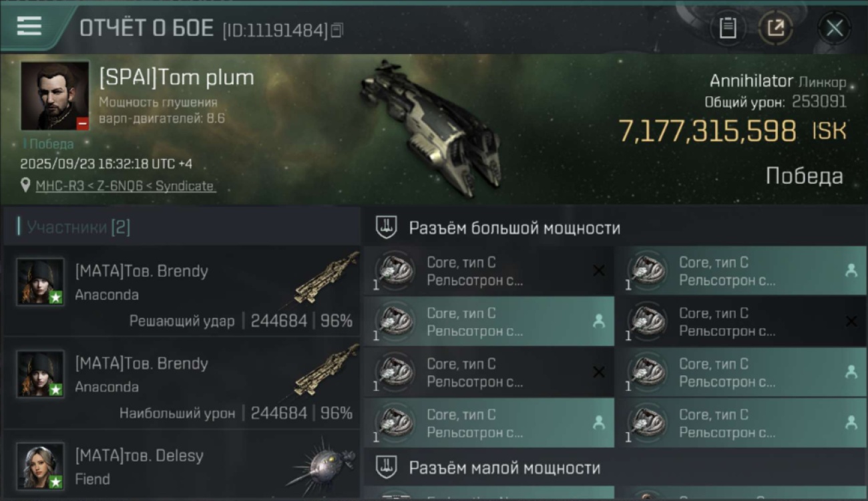Open the hamburger menu at top left
The image size is (868, 501).
29,26
